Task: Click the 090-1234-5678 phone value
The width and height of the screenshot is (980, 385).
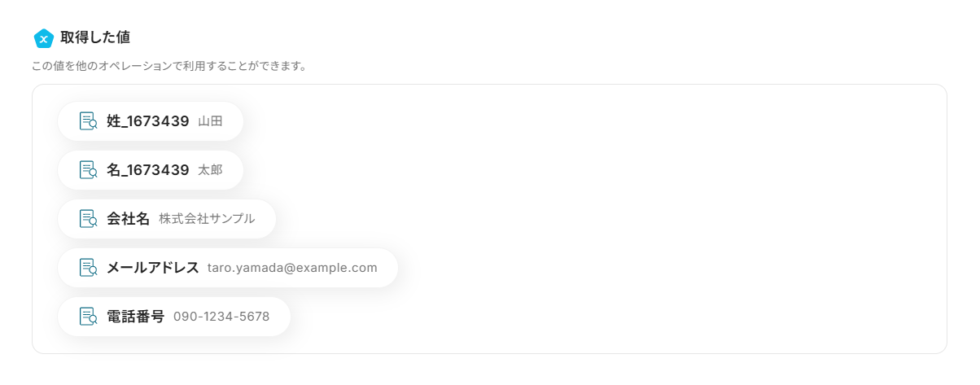Action: coord(221,317)
